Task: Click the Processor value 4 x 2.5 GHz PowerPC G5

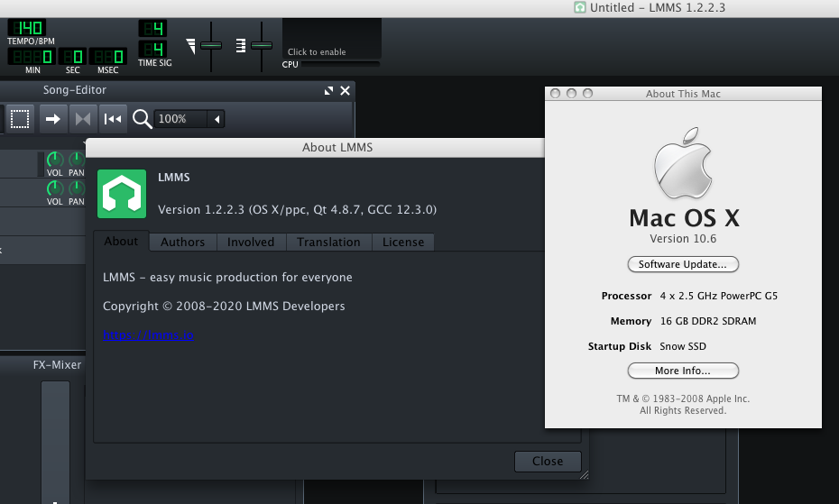Action: click(x=719, y=296)
